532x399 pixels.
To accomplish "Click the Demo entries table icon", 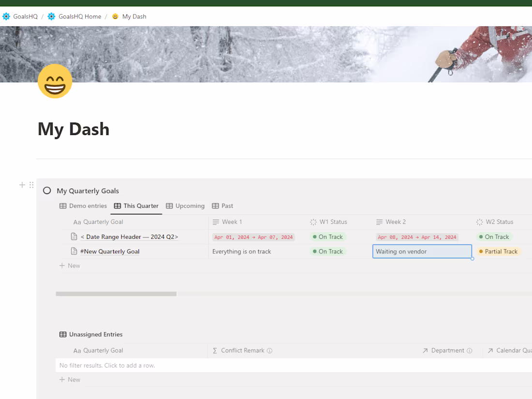I will (x=63, y=206).
